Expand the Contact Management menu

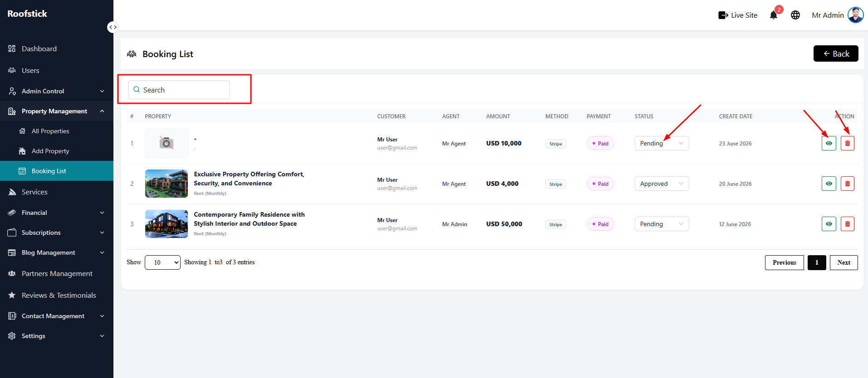click(57, 316)
